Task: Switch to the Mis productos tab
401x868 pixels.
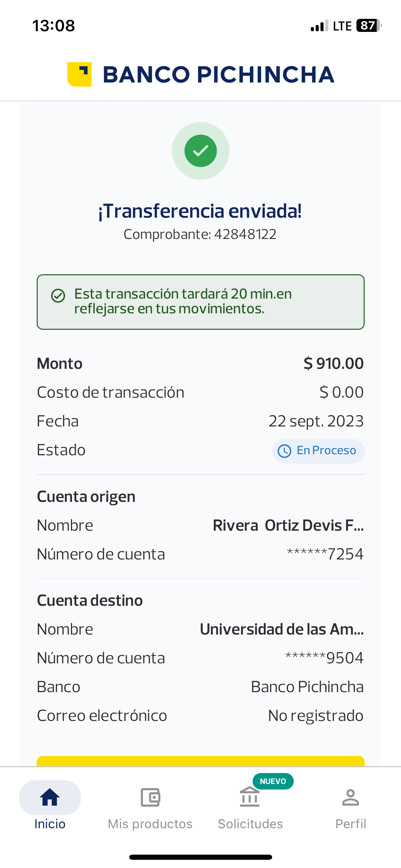Action: pyautogui.click(x=150, y=824)
